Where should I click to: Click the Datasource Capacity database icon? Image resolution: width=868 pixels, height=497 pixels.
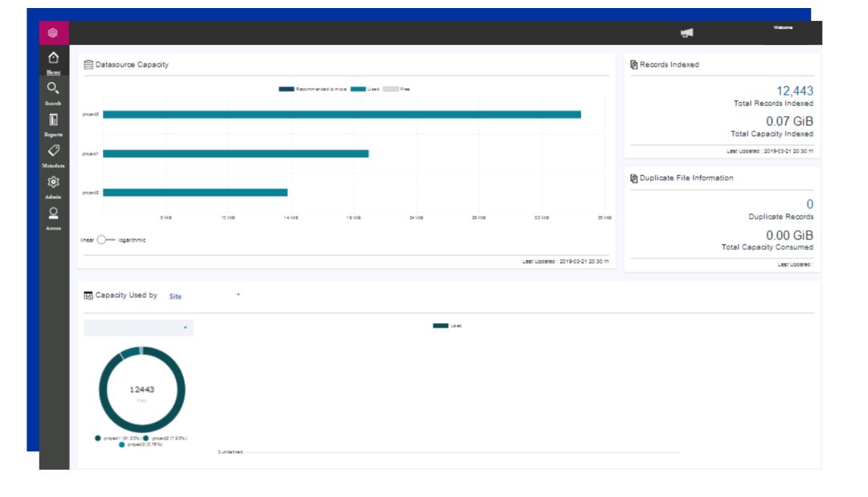88,65
